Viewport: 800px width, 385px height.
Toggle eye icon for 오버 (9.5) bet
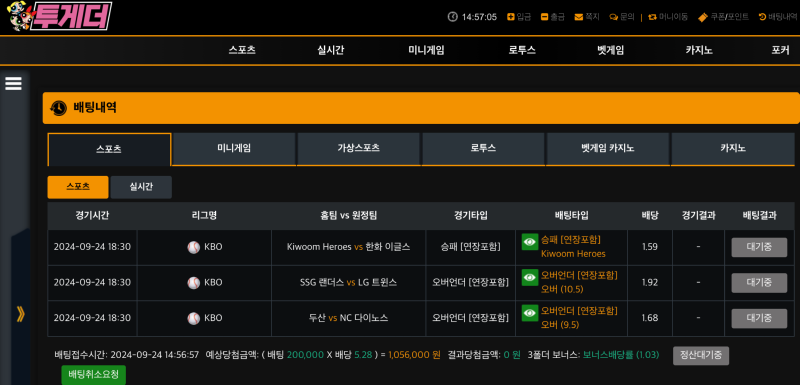click(530, 313)
